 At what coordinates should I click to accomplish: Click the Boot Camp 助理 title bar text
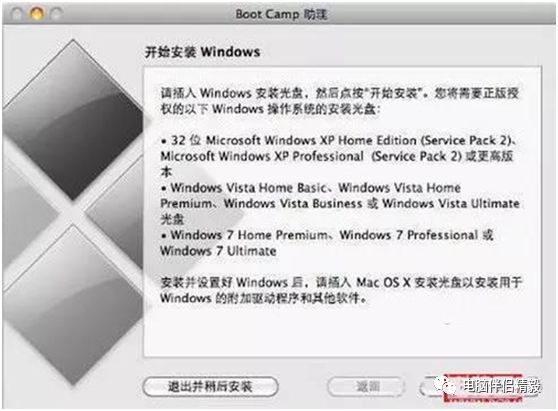pos(281,14)
